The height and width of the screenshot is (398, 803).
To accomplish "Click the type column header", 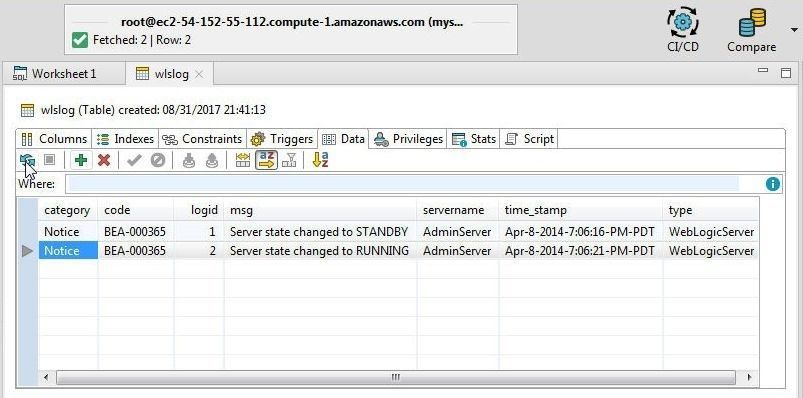I will click(x=711, y=210).
